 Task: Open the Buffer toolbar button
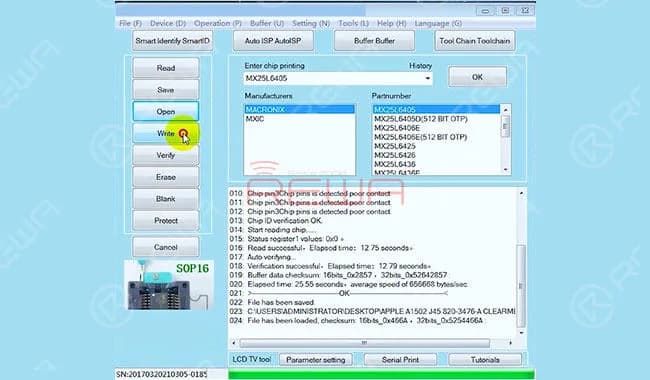pyautogui.click(x=374, y=41)
